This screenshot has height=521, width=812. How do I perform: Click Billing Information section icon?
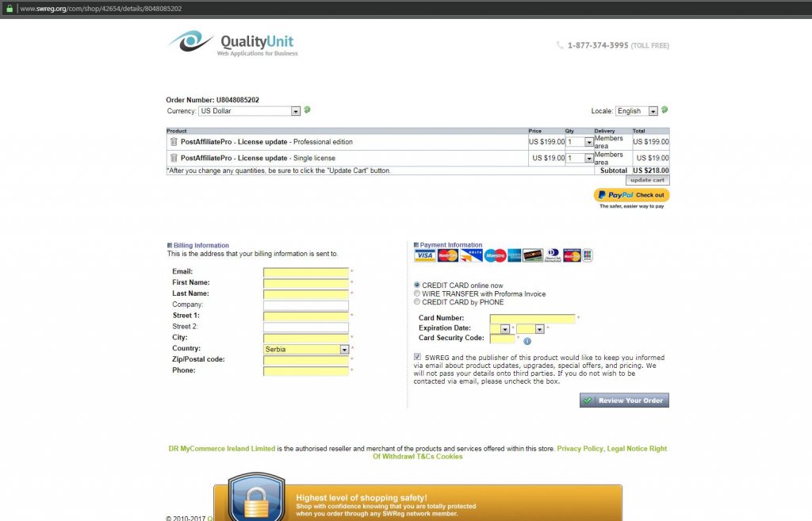point(170,246)
